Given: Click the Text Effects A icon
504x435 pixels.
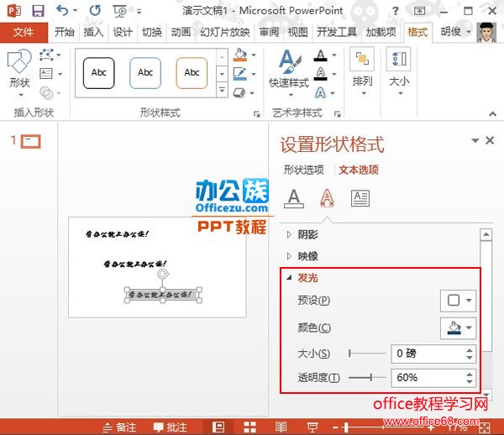Looking at the screenshot, I should click(320, 93).
